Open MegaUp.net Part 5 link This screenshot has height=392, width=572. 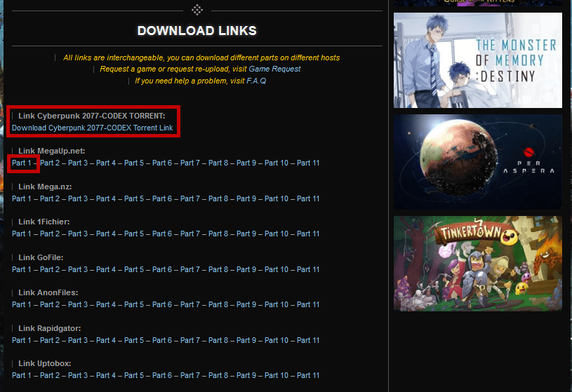(134, 163)
